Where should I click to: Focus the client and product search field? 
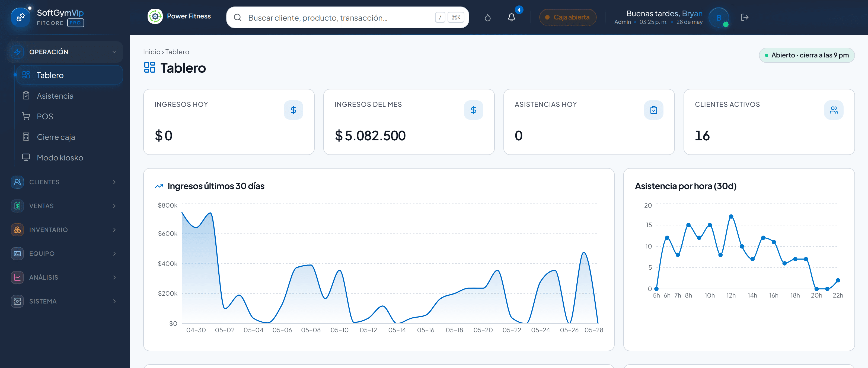tap(347, 18)
